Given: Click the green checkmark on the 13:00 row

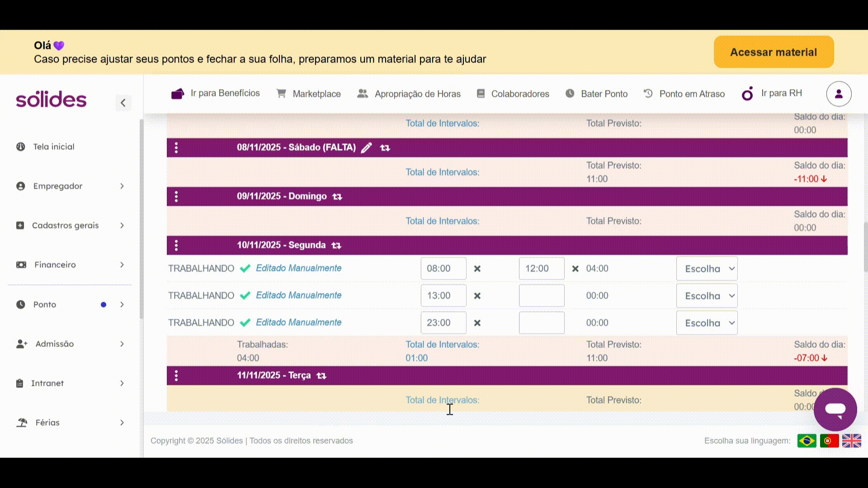Looking at the screenshot, I should coord(245,296).
